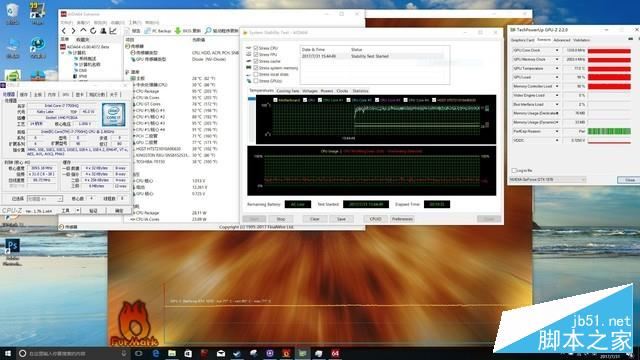Click the AIDA64 user profile toolbar icon

pyautogui.click(x=103, y=31)
